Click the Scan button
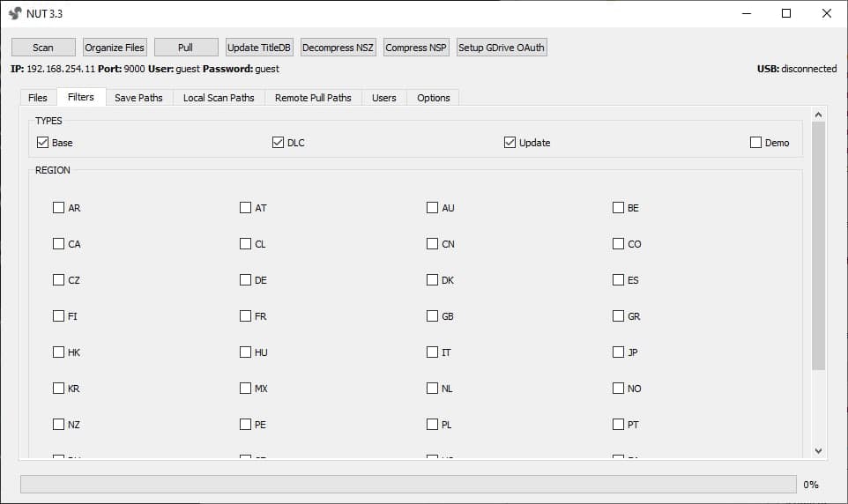Viewport: 848px width, 504px height. [x=43, y=48]
